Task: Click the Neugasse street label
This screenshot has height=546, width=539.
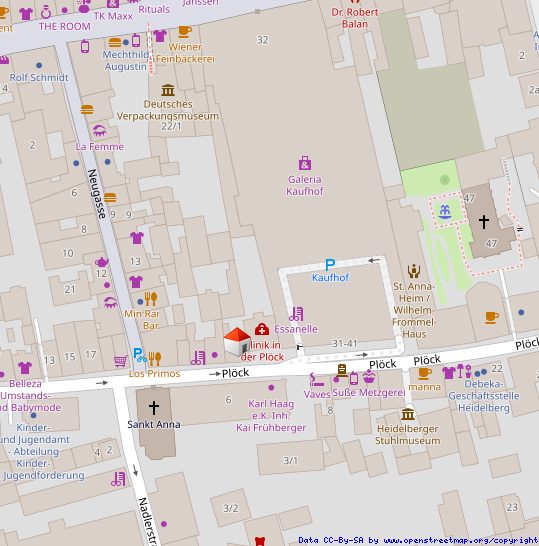Action: (x=97, y=194)
